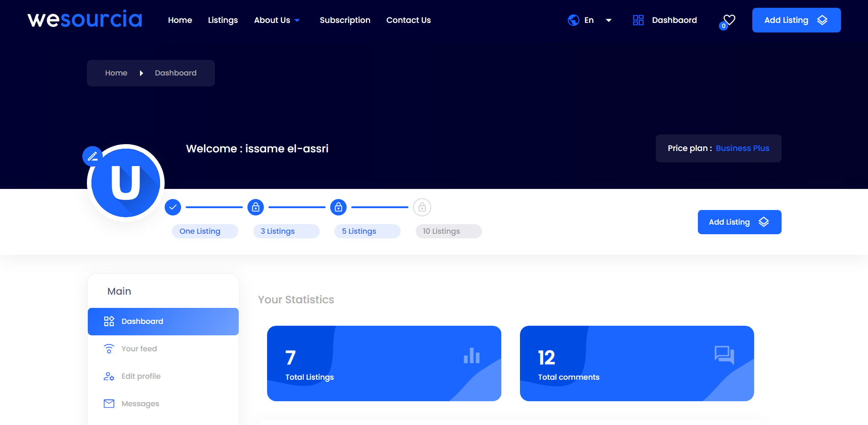Click the favorites count badge
The width and height of the screenshot is (868, 425).
(x=723, y=26)
